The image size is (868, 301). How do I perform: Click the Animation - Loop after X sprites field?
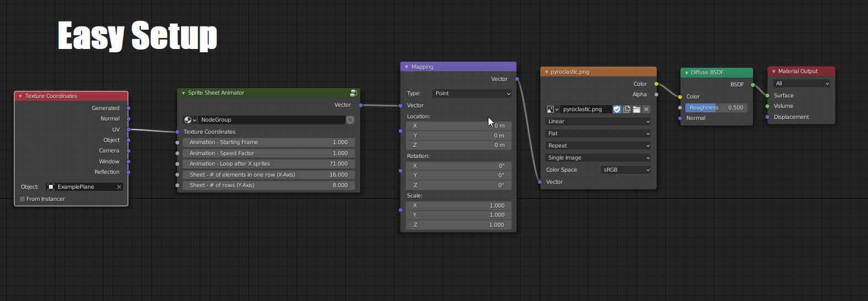(268, 164)
